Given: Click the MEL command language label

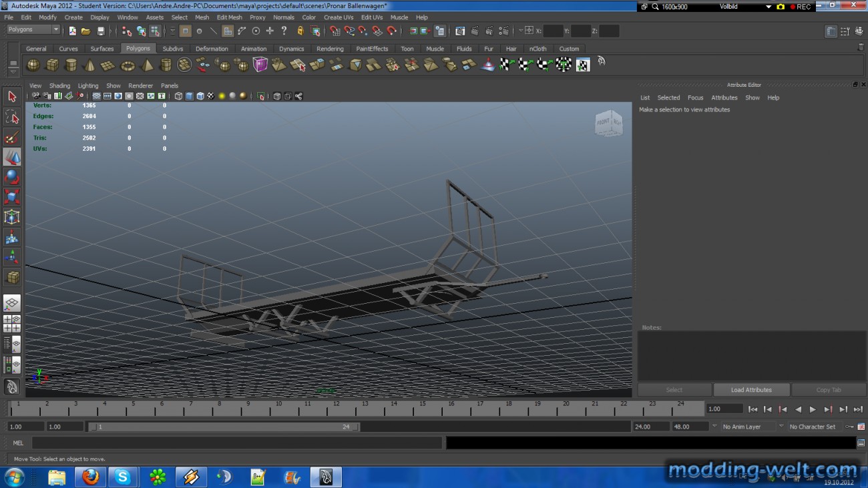Looking at the screenshot, I should tap(18, 443).
